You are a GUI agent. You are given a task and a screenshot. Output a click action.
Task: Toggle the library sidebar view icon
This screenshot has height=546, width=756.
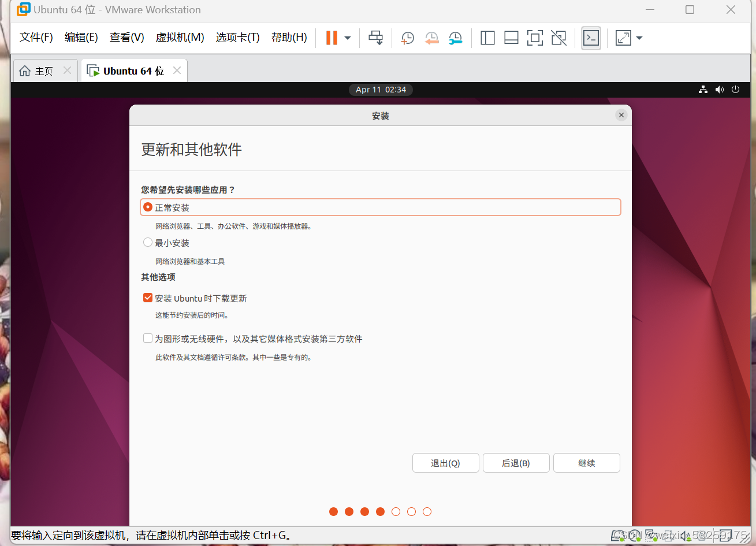pos(487,38)
